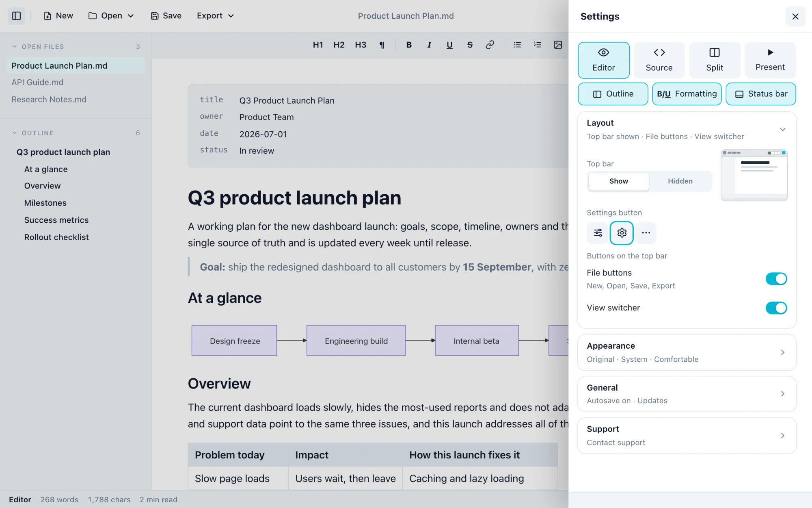Switch to Split view mode
This screenshot has height=508, width=812.
pos(715,60)
